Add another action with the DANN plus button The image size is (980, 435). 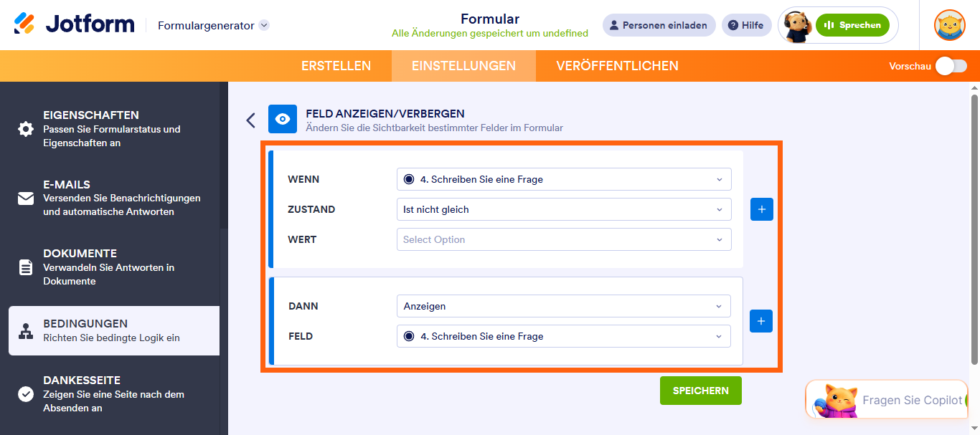[761, 320]
